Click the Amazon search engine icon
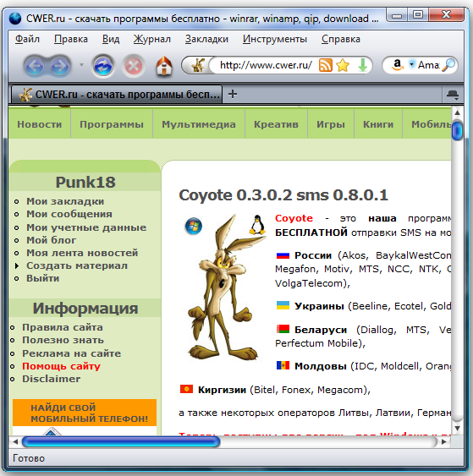Screen dimensions: 473x476 tap(397, 65)
